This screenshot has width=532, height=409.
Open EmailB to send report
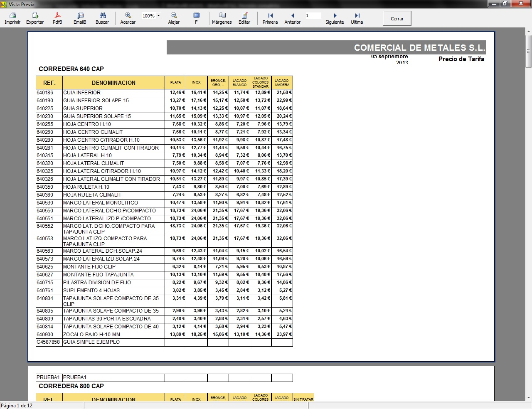pyautogui.click(x=80, y=15)
